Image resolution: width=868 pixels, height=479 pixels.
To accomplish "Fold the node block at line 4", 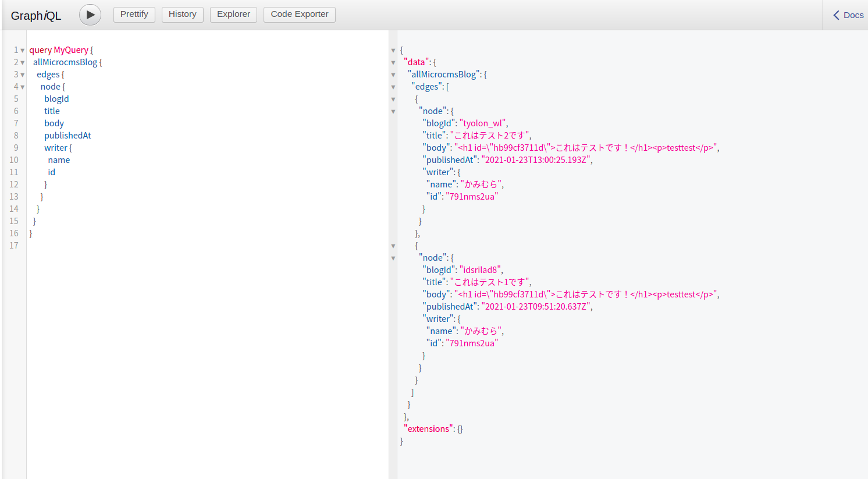I will click(x=23, y=87).
